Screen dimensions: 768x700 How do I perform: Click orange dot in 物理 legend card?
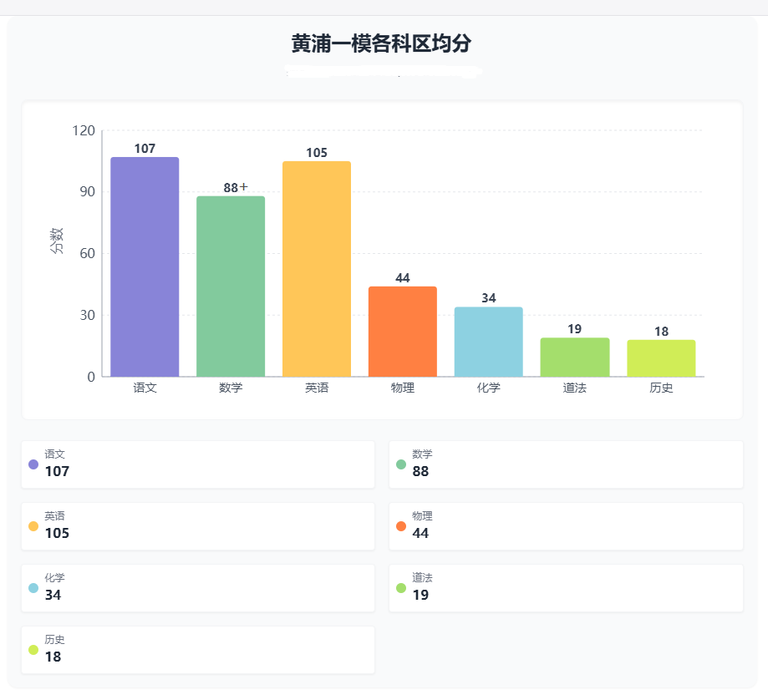tap(401, 526)
